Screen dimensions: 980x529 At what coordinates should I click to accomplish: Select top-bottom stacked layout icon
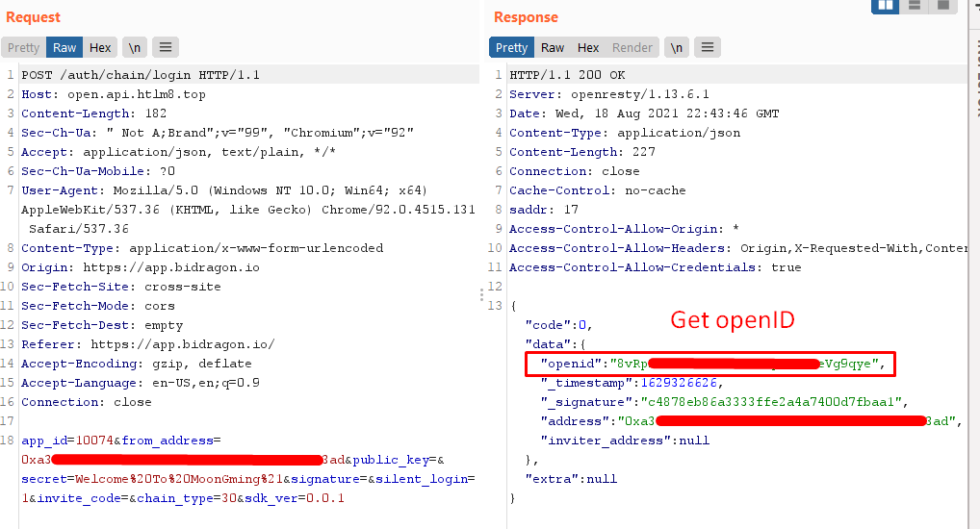point(915,6)
